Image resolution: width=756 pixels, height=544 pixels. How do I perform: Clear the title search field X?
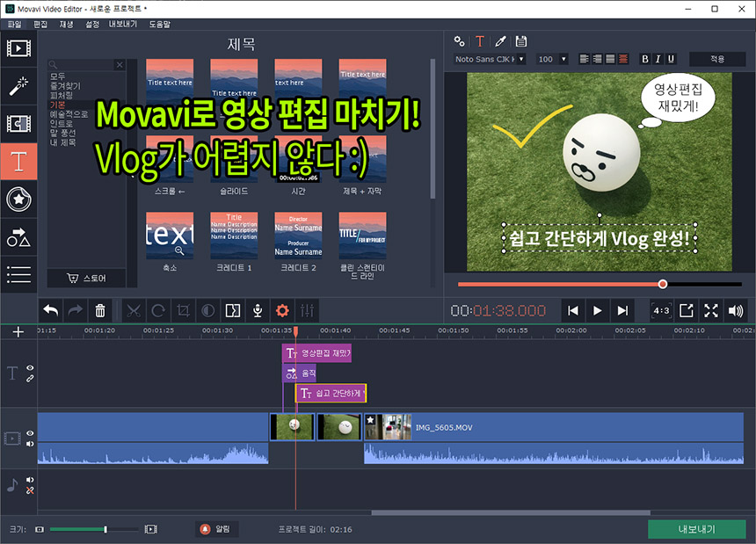[x=120, y=64]
